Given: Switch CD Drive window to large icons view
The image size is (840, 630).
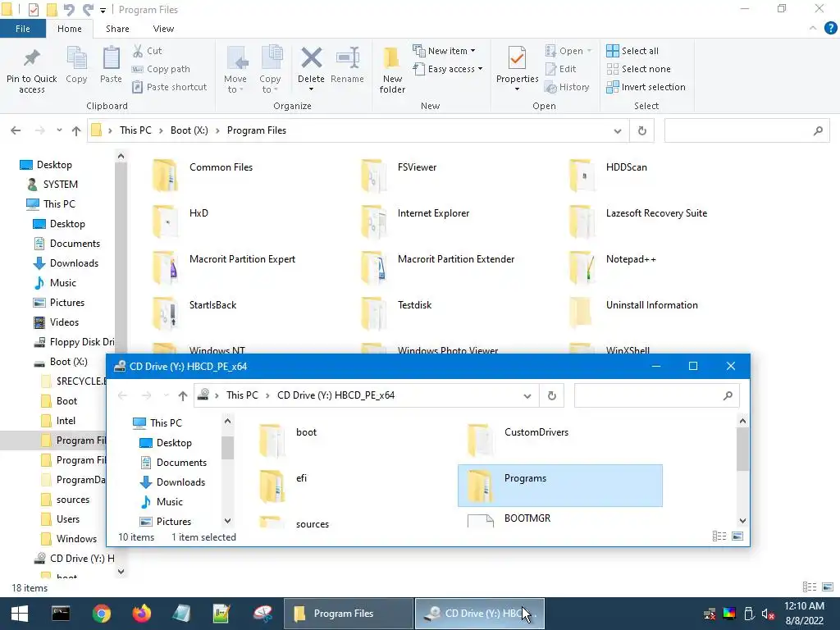Looking at the screenshot, I should (737, 536).
